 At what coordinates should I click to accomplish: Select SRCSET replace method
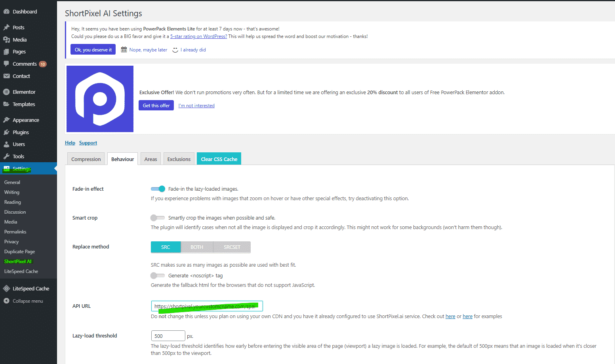click(x=232, y=247)
